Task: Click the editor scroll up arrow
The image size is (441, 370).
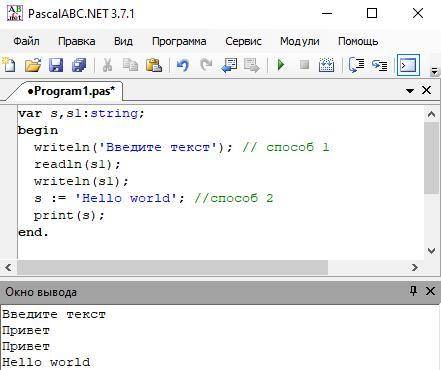Action: [431, 114]
